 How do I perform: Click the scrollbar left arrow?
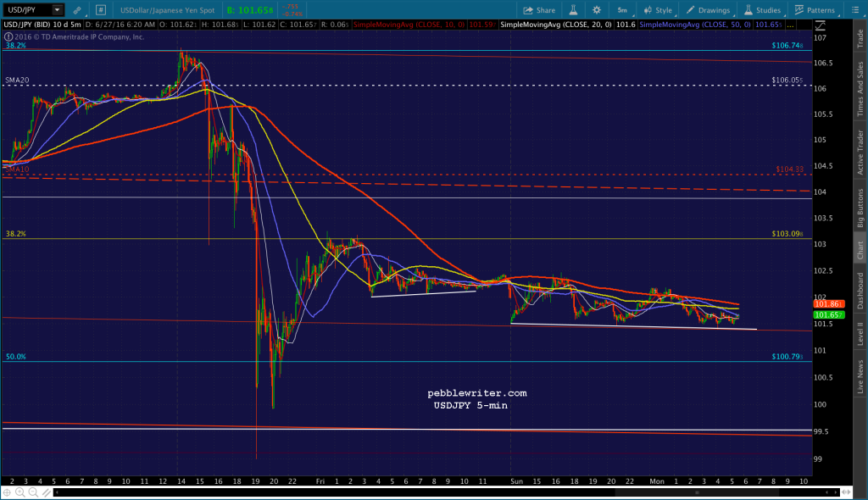click(x=57, y=492)
